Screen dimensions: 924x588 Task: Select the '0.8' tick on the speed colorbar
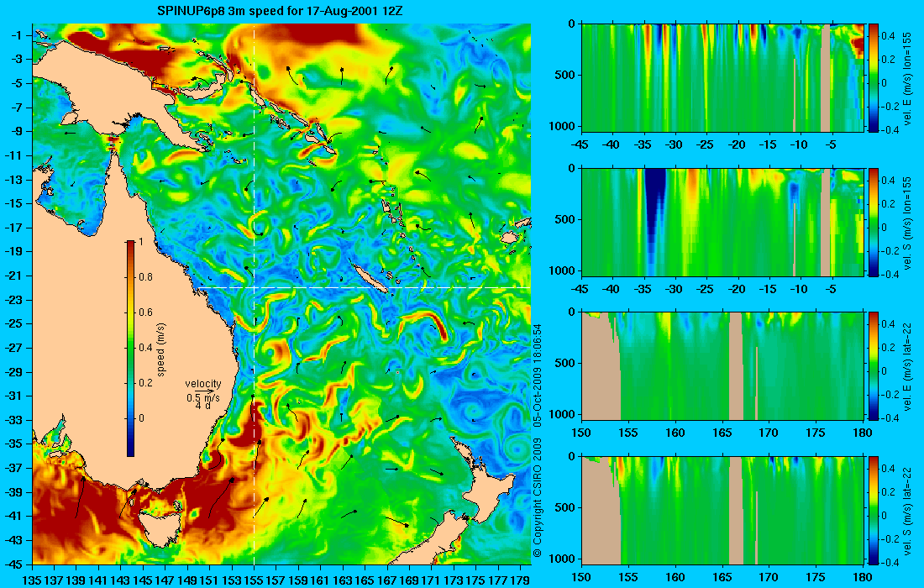(145, 277)
